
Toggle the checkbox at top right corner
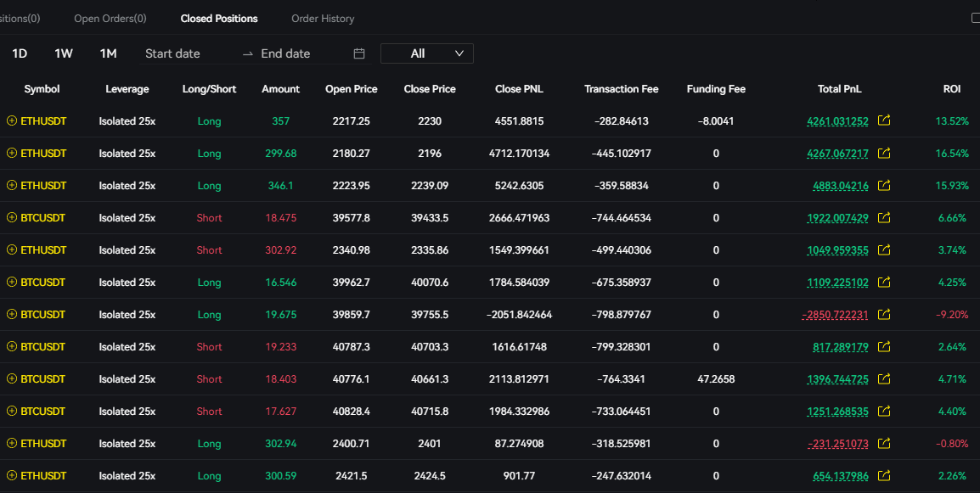click(x=976, y=18)
